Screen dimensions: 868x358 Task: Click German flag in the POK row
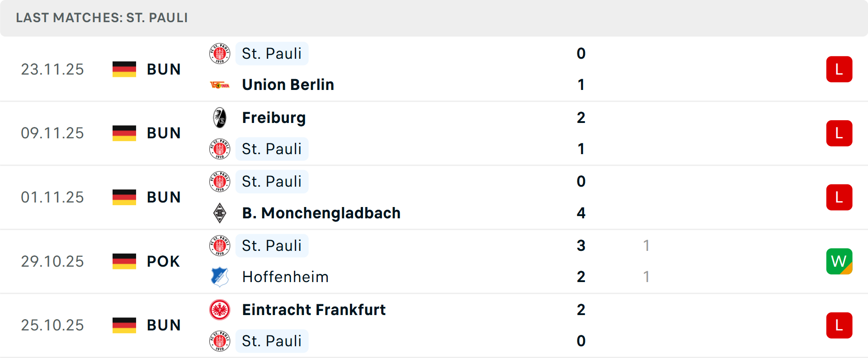click(x=124, y=261)
